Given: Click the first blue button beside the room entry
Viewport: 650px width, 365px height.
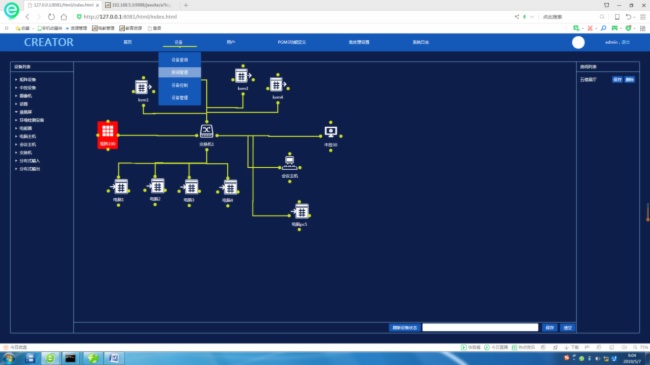Looking at the screenshot, I should coord(617,80).
